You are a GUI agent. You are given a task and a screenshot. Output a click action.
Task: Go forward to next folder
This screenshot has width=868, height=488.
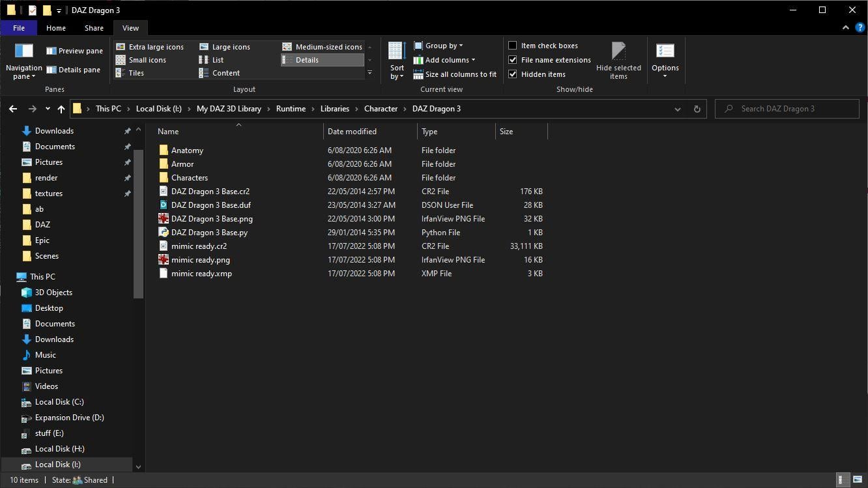(x=32, y=109)
